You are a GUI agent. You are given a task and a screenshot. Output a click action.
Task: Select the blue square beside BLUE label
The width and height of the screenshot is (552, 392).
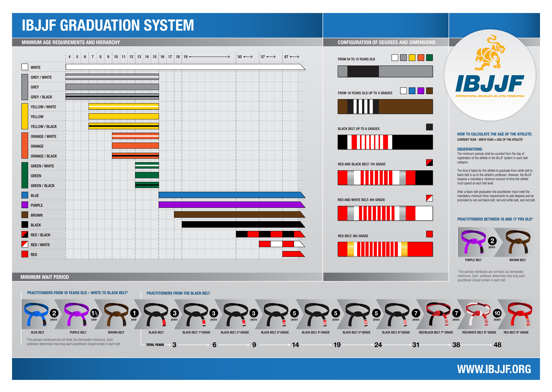25,195
